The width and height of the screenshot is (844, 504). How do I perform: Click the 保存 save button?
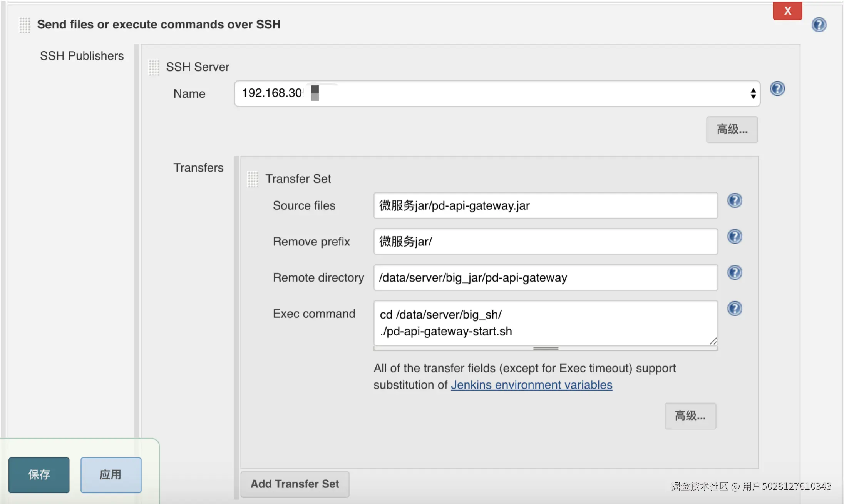tap(39, 475)
